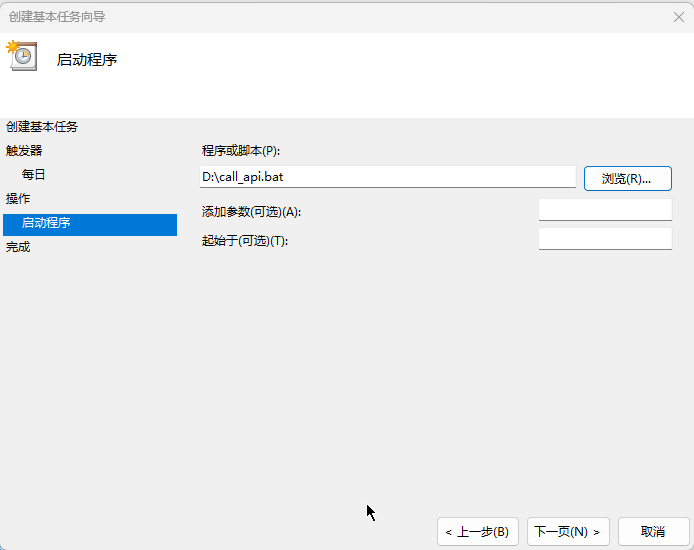This screenshot has height=550, width=694.
Task: Go back with 上一步(B) button
Action: click(x=478, y=531)
